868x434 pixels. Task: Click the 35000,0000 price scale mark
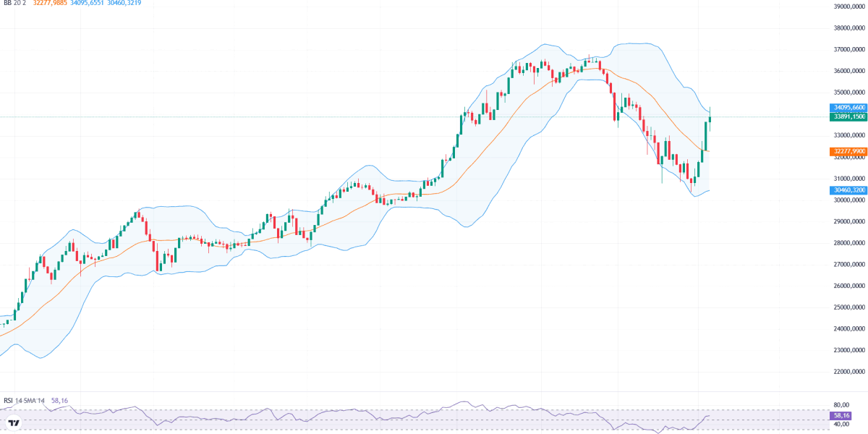(x=849, y=93)
